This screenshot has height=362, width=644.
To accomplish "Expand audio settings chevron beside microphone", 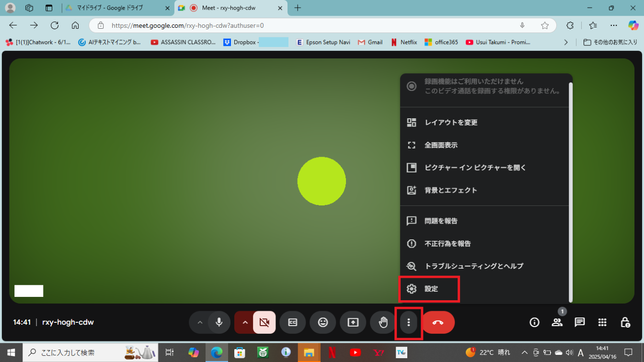I will [200, 322].
